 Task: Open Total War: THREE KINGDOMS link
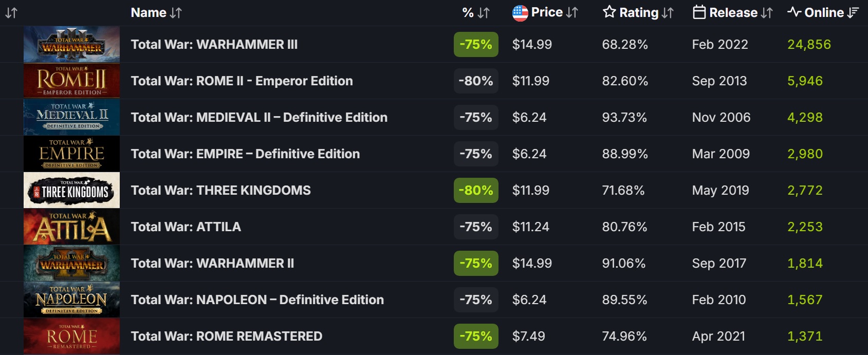click(220, 191)
